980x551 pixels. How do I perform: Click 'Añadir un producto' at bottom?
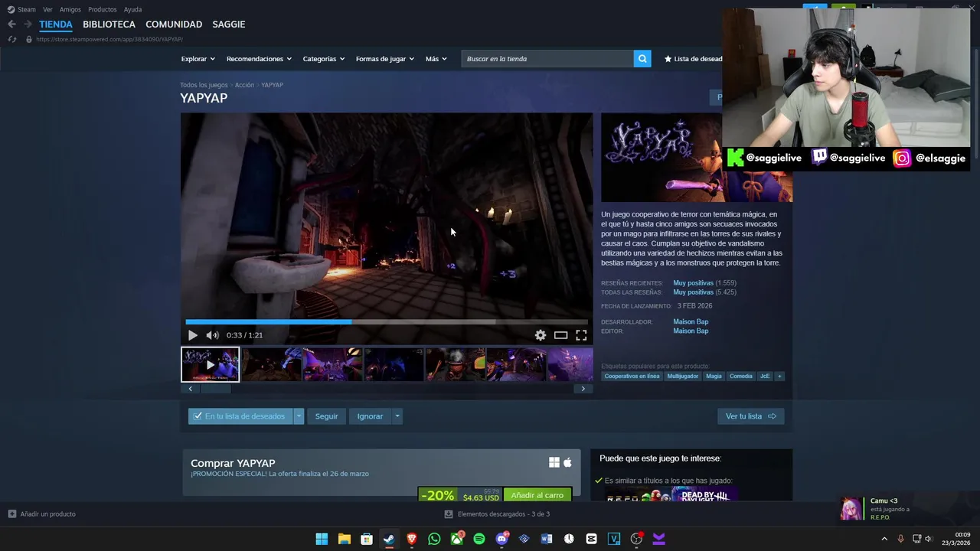point(42,514)
